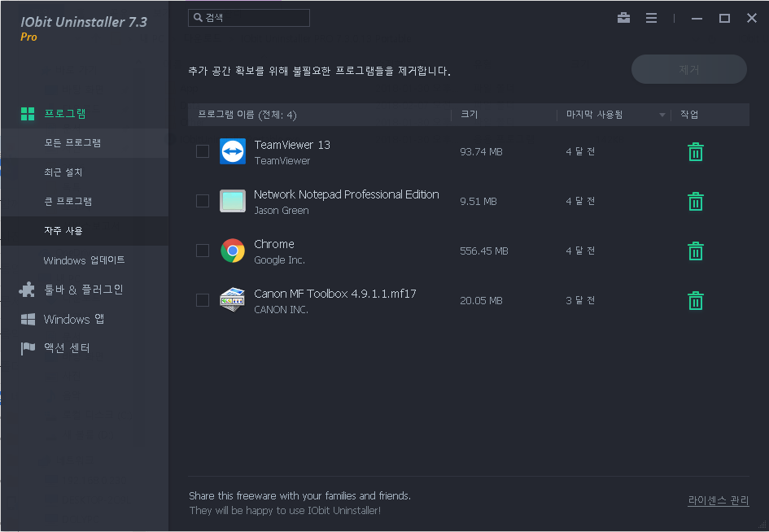
Task: Go to 툴바 & 플러그인
Action: click(83, 290)
